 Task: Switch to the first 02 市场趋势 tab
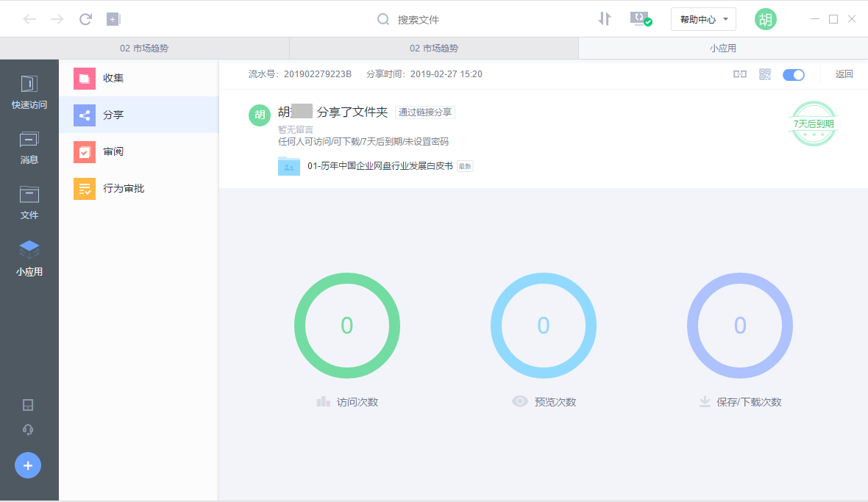click(x=143, y=47)
